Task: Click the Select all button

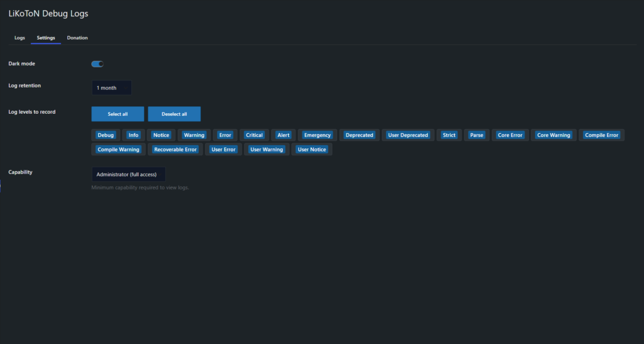Action: click(x=118, y=114)
